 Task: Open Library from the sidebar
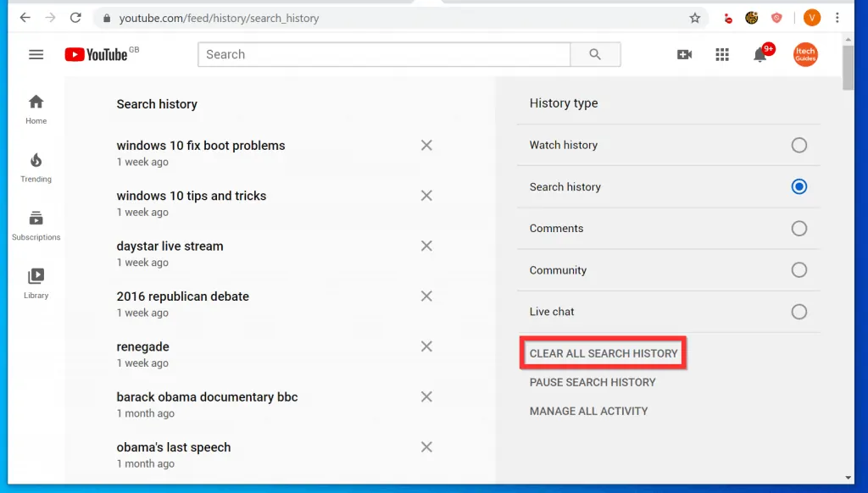(x=36, y=282)
